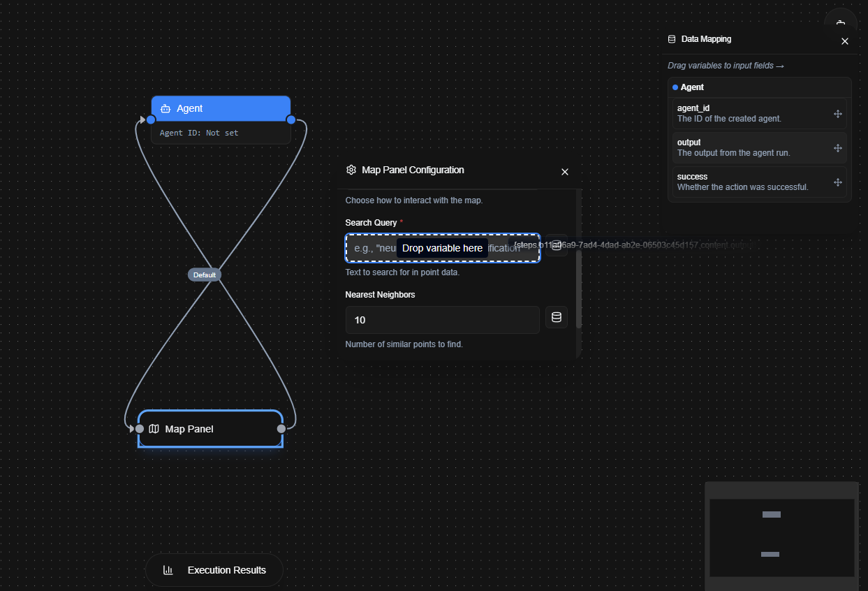Image resolution: width=868 pixels, height=591 pixels.
Task: Click the gear icon in Map Panel Configuration header
Action: 351,170
